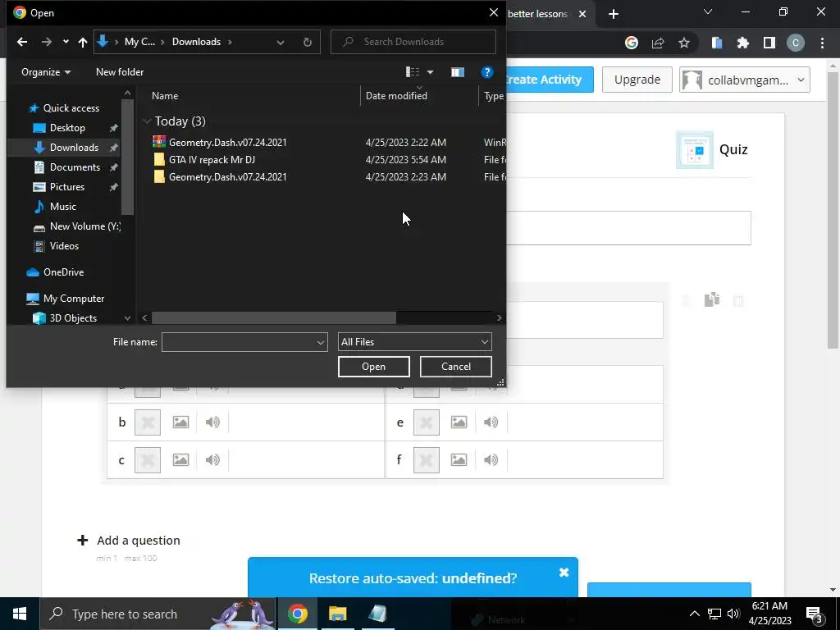840x630 pixels.
Task: Mark answer e correct toggle
Action: coord(426,422)
